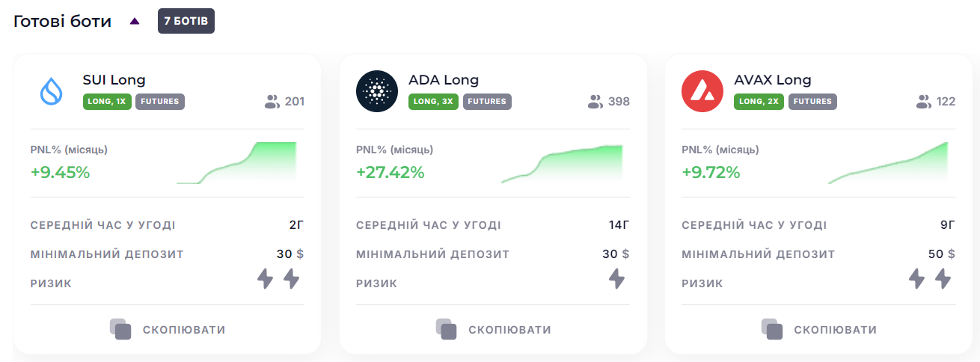Click the users icon on ADA Long card

pos(596,102)
